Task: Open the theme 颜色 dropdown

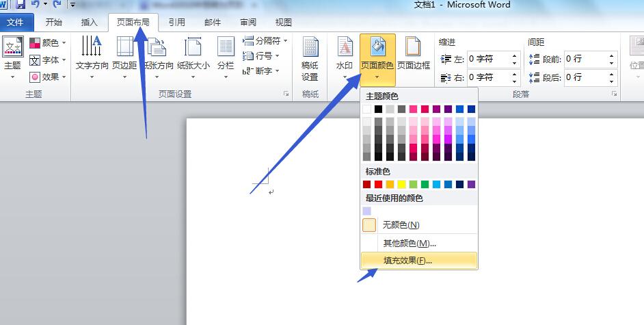Action: [x=48, y=42]
